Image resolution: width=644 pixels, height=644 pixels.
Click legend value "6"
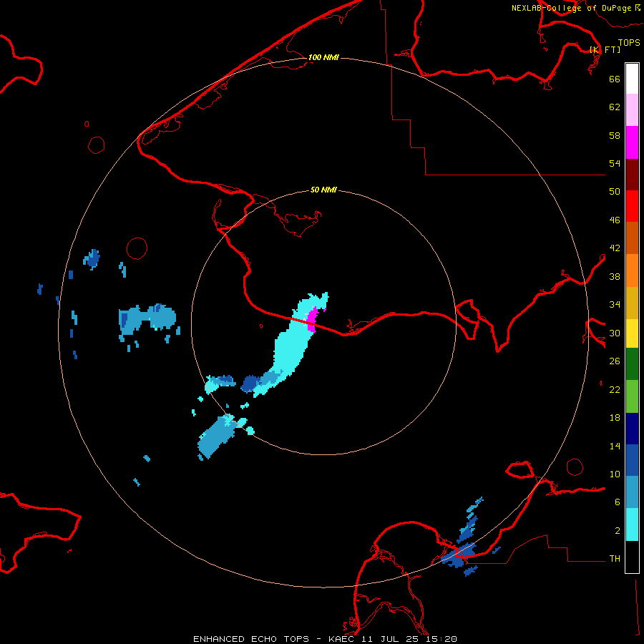click(618, 502)
